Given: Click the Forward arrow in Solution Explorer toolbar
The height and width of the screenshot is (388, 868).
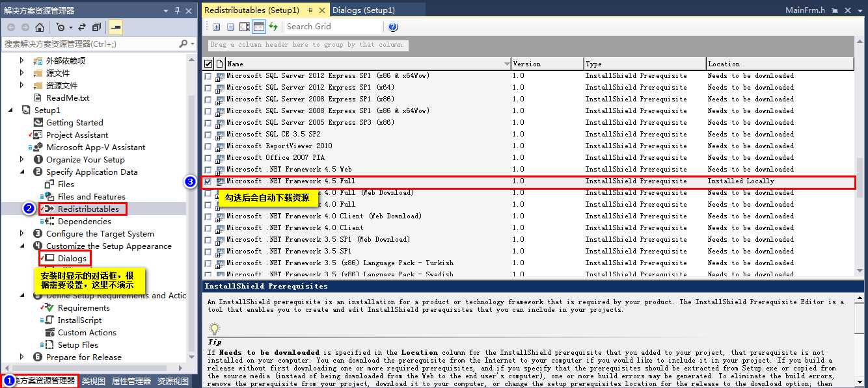Looking at the screenshot, I should (x=25, y=27).
